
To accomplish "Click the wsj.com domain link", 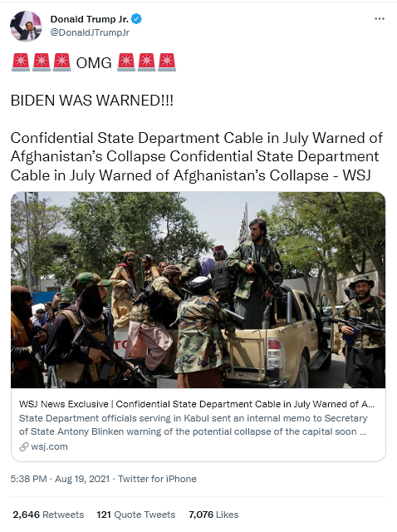I will (49, 446).
